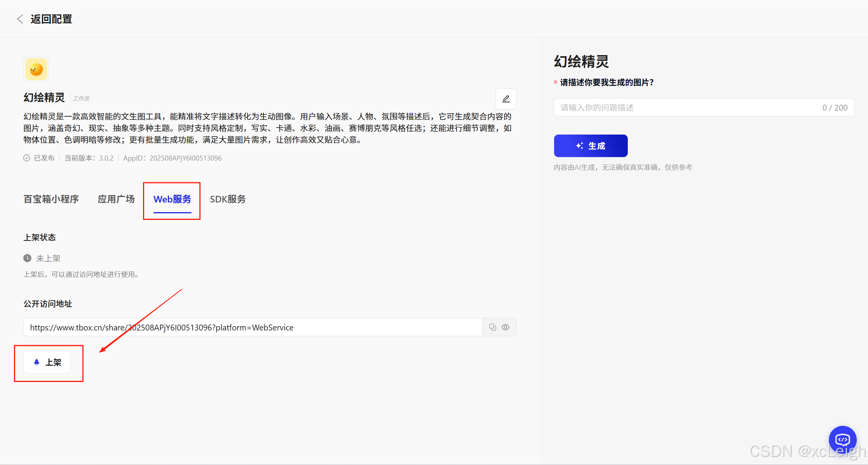Image resolution: width=868 pixels, height=465 pixels.
Task: Click the AppID 202508APjY6I00513096 text
Action: 172,158
